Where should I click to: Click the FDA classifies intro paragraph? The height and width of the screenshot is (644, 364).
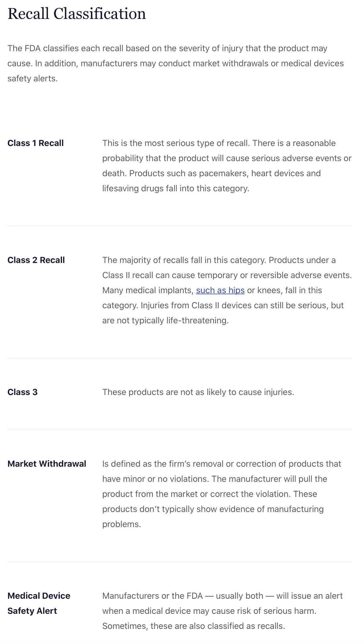pos(176,64)
